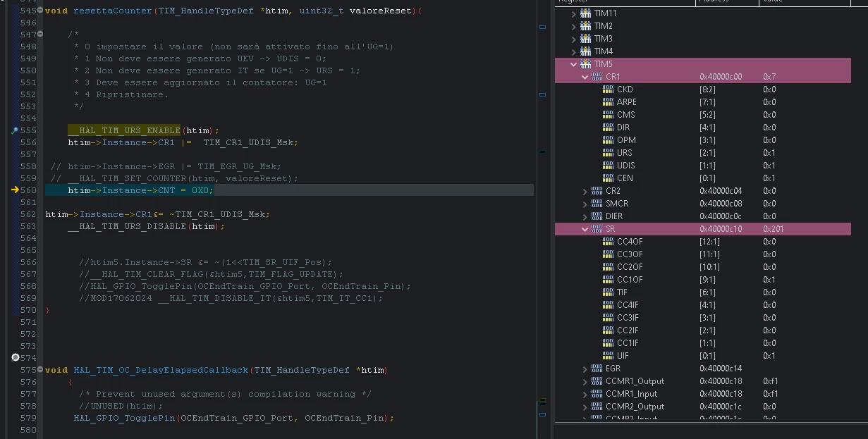Select the URS field row
Image resolution: width=868 pixels, height=439 pixels.
(x=703, y=153)
